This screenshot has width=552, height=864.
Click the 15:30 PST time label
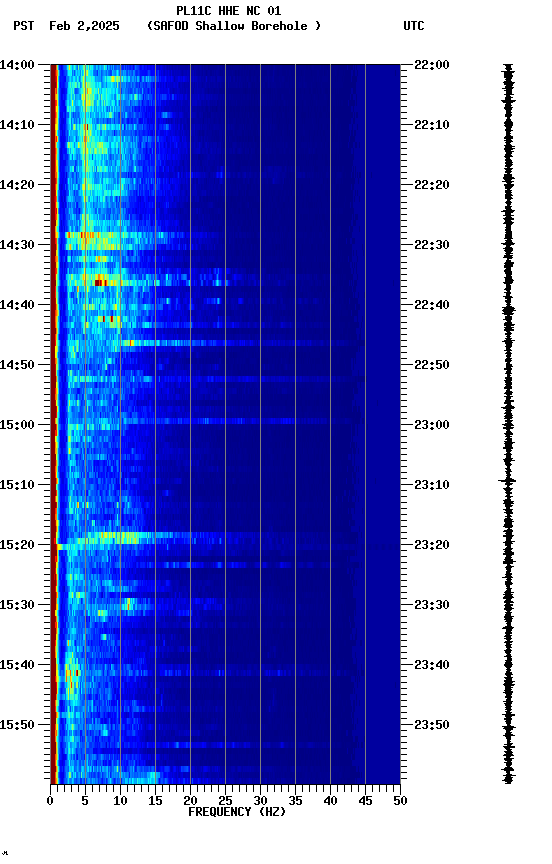click(x=17, y=605)
